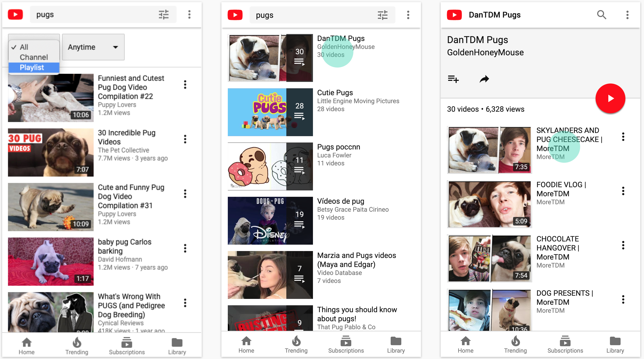Open Vídeos de pug playlist thumbnail
The image size is (644, 359).
(x=270, y=220)
